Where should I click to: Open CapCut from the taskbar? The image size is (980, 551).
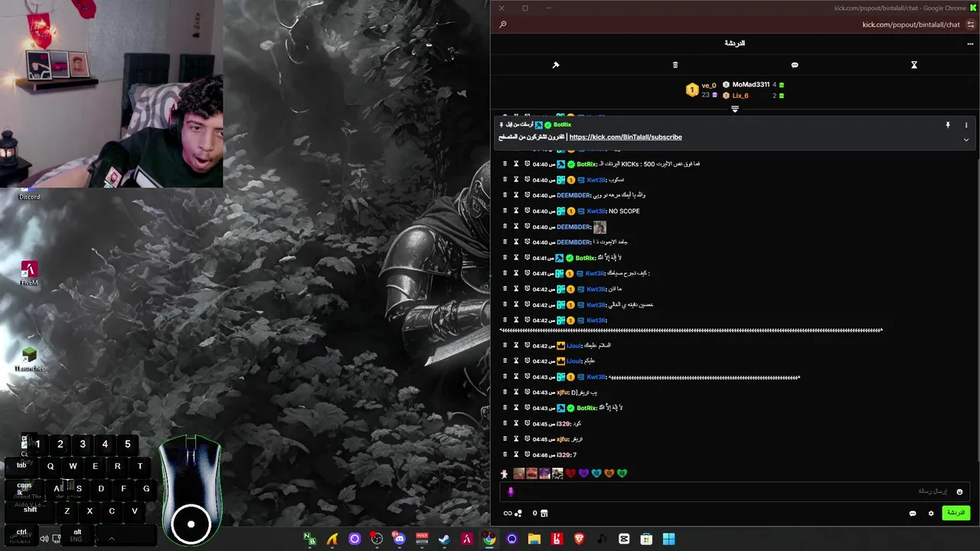pyautogui.click(x=624, y=539)
